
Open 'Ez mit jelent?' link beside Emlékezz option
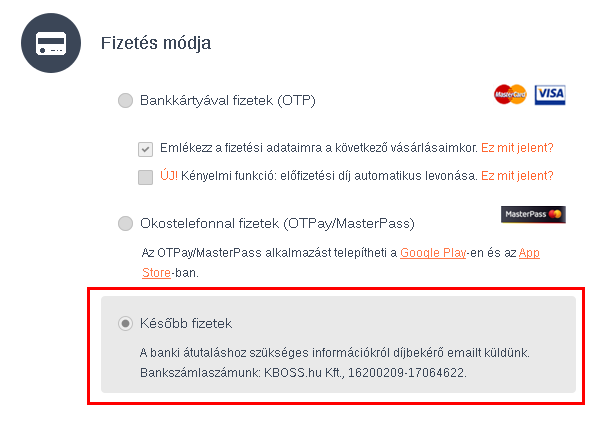pos(517,148)
